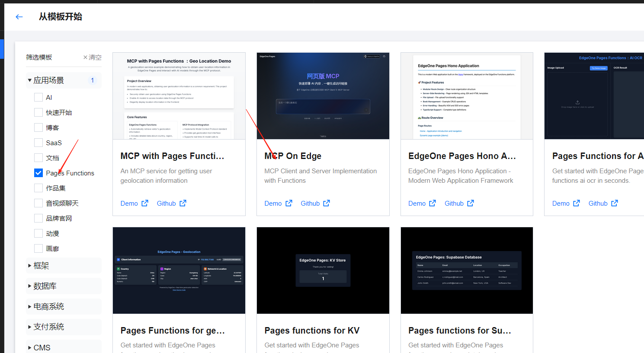Open the MCP On Edge card title
The height and width of the screenshot is (353, 644).
[293, 156]
